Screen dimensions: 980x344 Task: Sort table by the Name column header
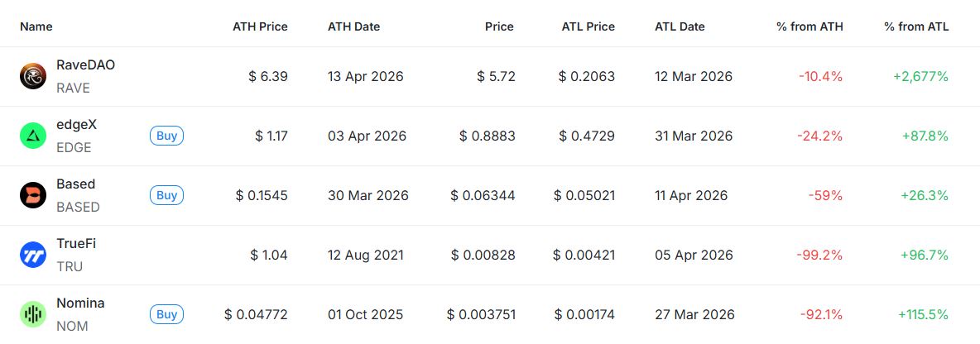(x=36, y=26)
